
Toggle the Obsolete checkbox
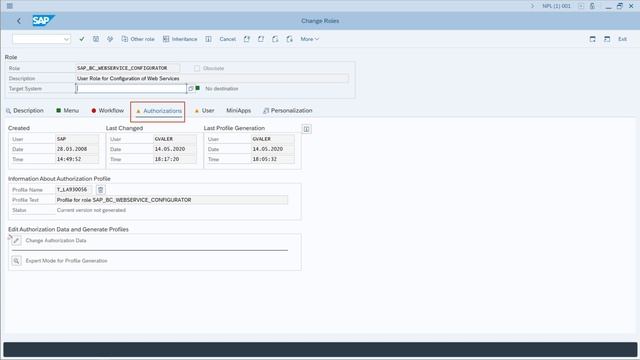point(197,69)
